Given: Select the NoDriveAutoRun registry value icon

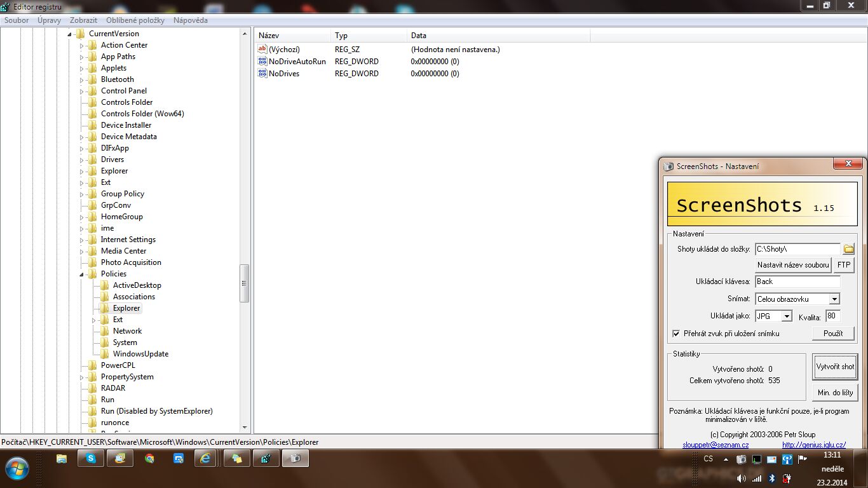Looking at the screenshot, I should (262, 61).
